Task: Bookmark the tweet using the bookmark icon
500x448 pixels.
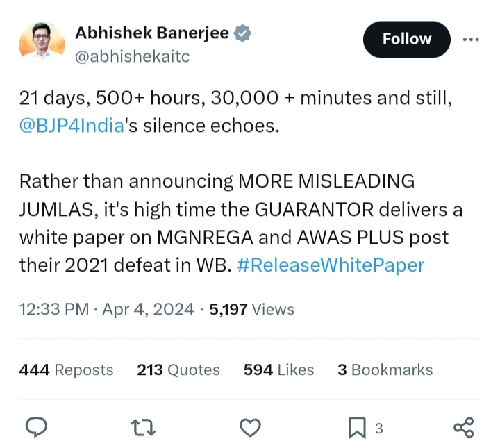Action: tap(356, 429)
